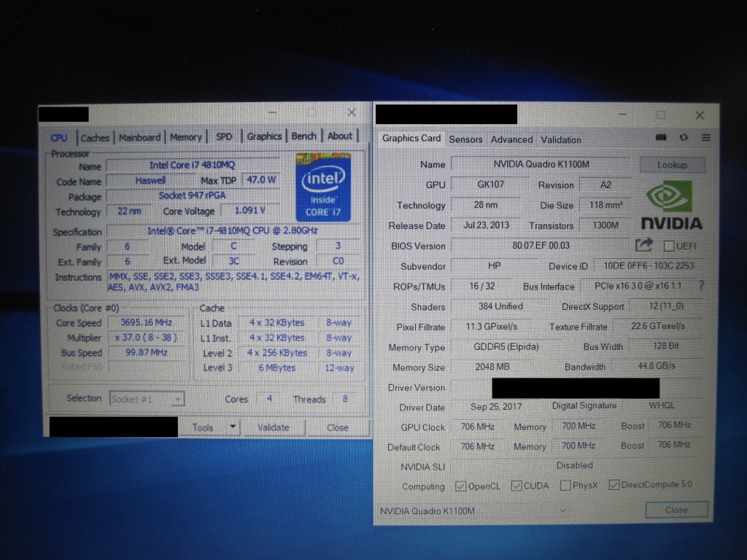
Task: Open the Bench tab
Action: tap(304, 136)
